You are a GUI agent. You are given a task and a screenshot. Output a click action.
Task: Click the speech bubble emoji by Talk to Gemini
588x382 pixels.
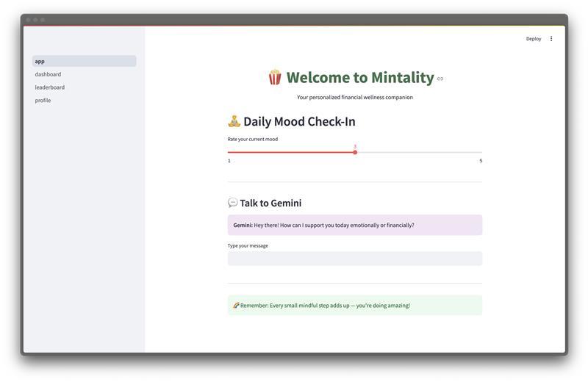[232, 203]
